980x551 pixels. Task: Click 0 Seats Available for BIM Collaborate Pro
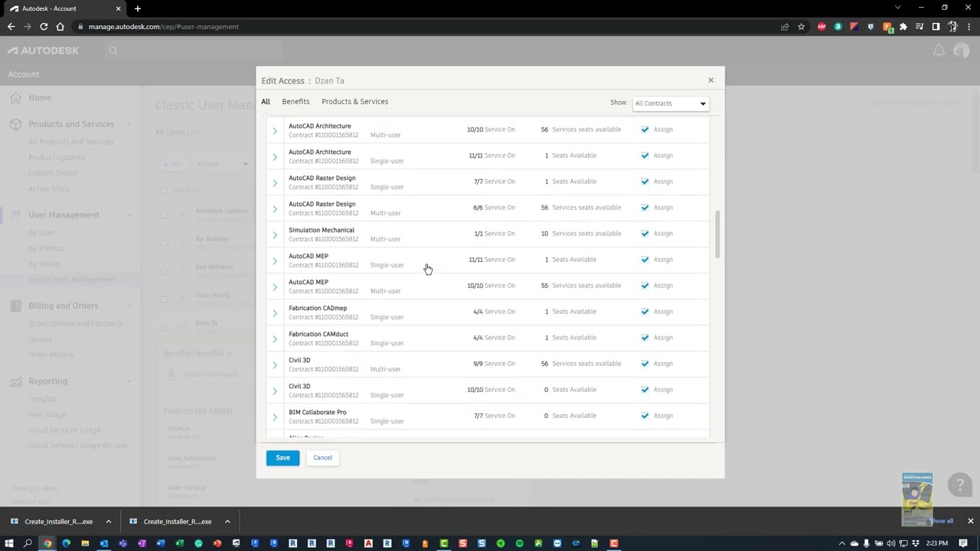(570, 416)
